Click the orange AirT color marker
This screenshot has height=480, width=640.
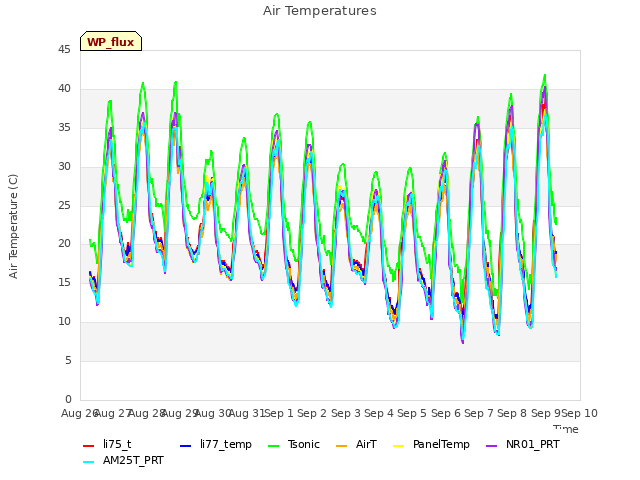pos(342,445)
